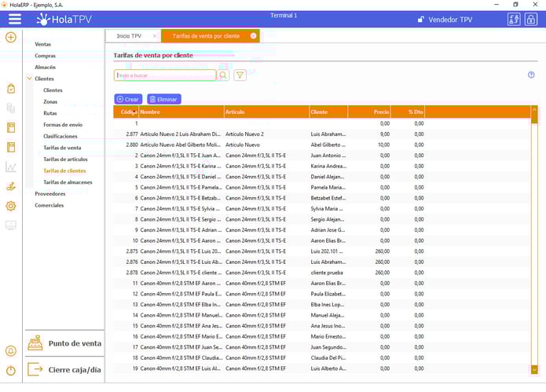Click the vertical scrollbar track of table
This screenshot has height=392, width=546.
pyautogui.click(x=534, y=244)
